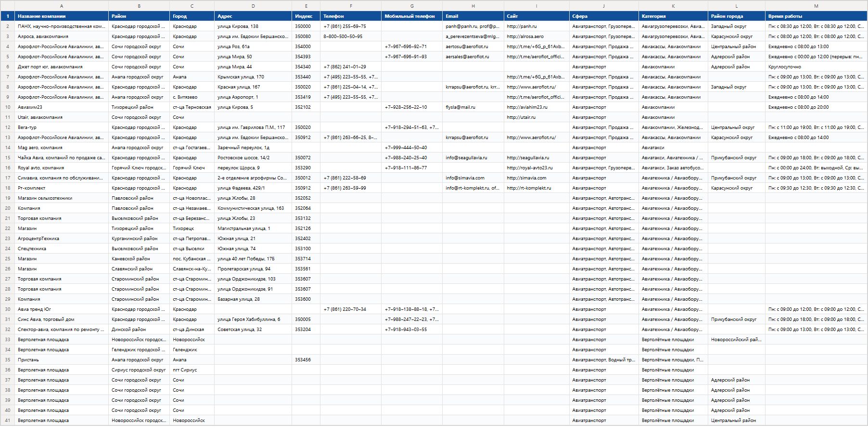Select column E header letter
The image size is (868, 434).
coord(306,6)
